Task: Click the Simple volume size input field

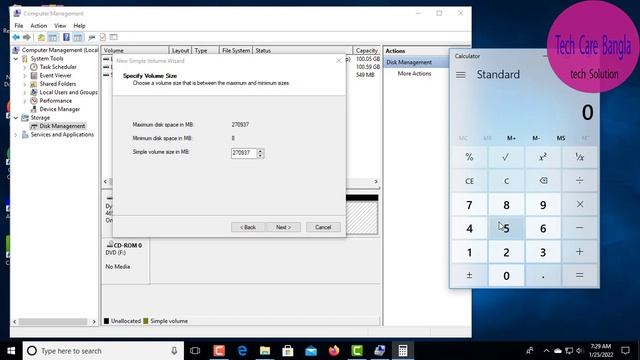Action: (x=244, y=153)
